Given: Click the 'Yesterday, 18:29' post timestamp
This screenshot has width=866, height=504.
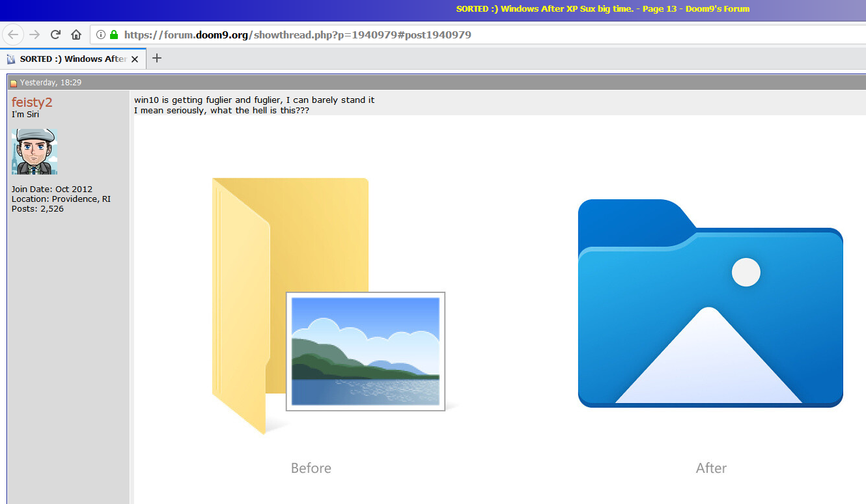Looking at the screenshot, I should point(51,83).
